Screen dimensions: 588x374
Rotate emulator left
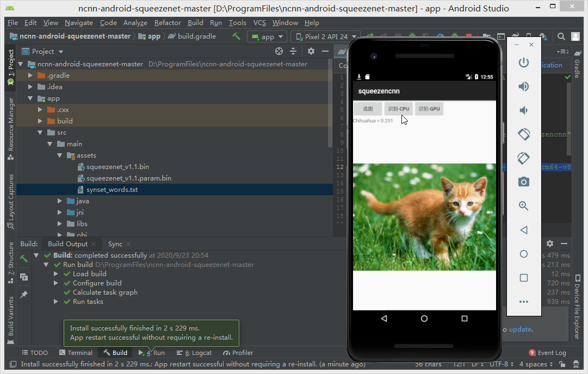(x=523, y=134)
